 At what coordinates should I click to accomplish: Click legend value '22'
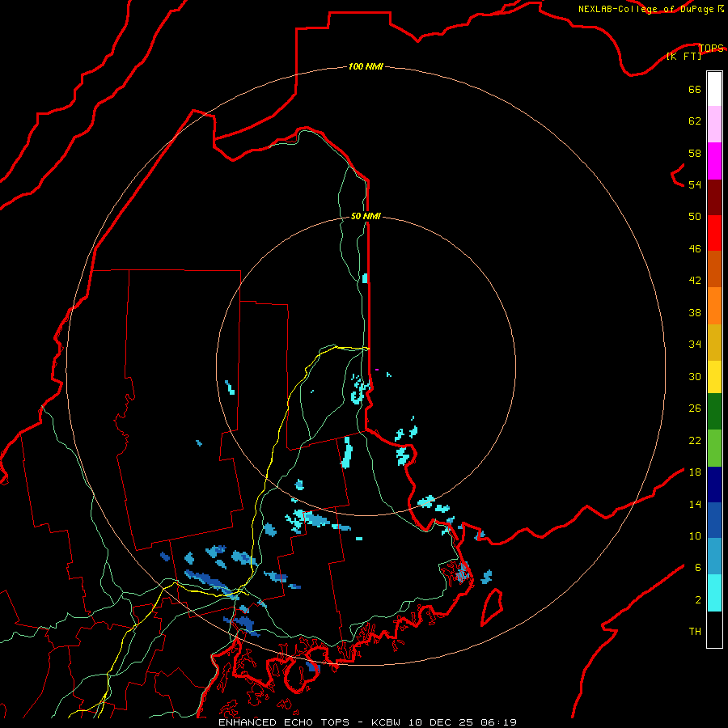[x=695, y=440]
